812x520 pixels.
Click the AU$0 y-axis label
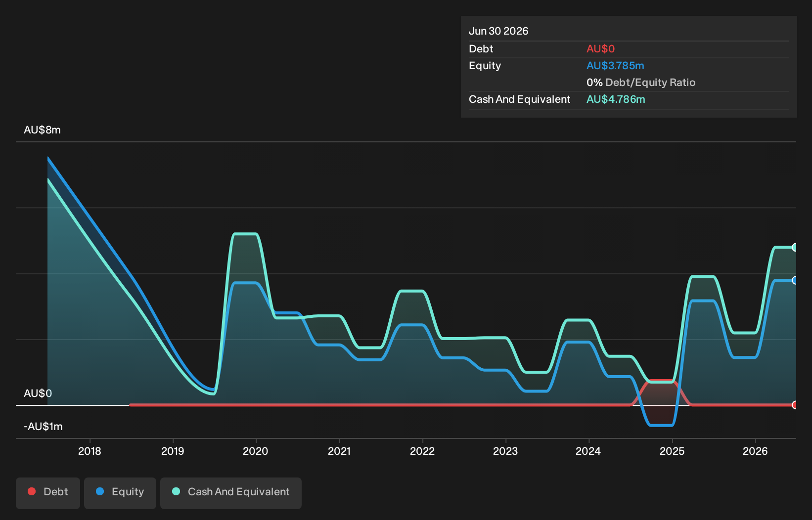[x=38, y=393]
